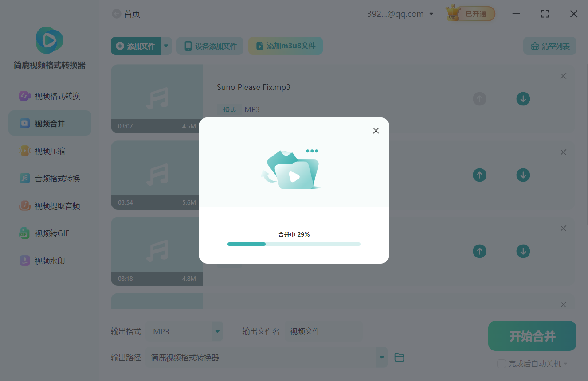Remove Suno Please Fix.mp3 from list
Image resolution: width=588 pixels, height=381 pixels.
coord(563,76)
